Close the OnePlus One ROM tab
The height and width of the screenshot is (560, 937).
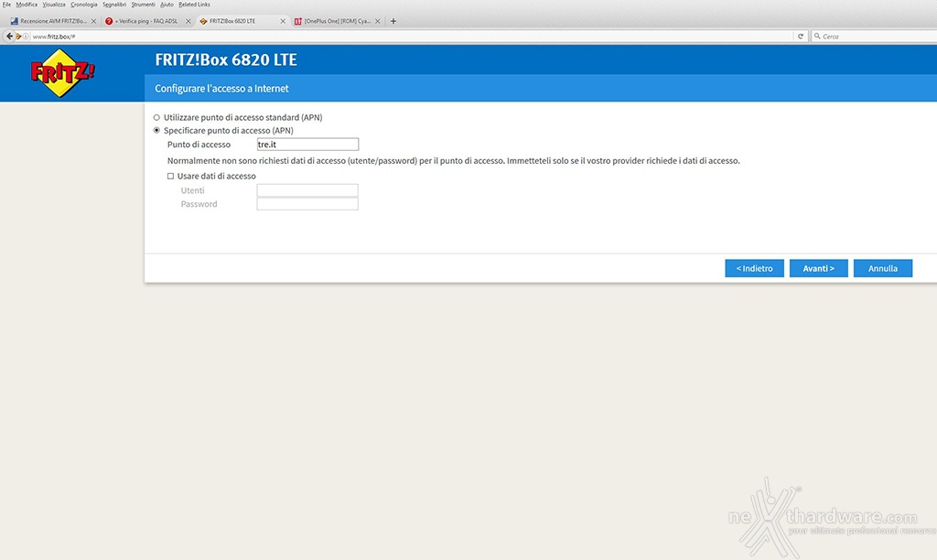tap(378, 21)
